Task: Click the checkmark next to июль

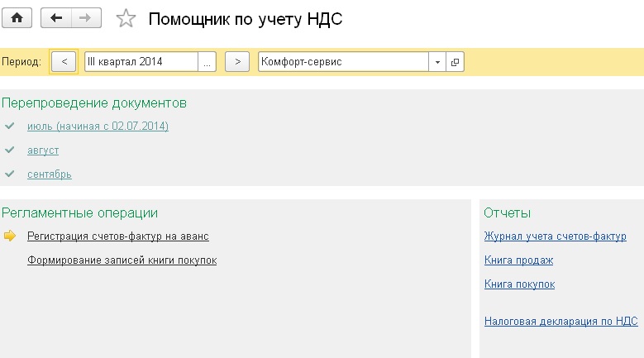Action: 10,126
